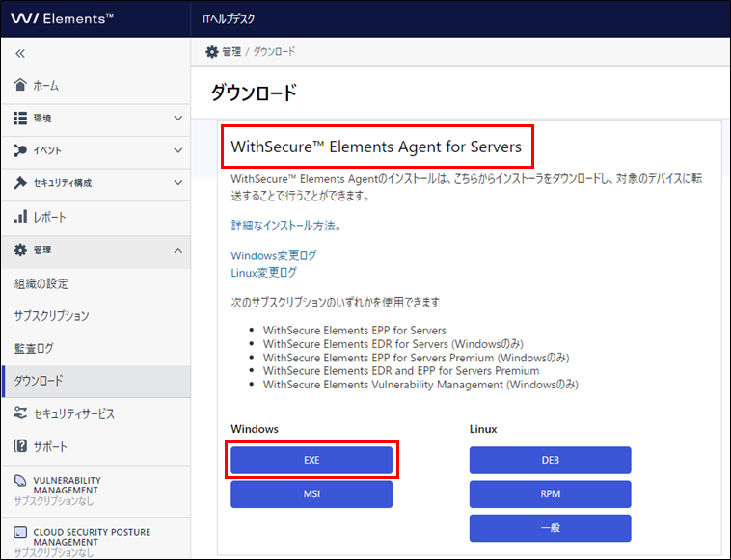Select ダウンロード in the sidebar
The width and height of the screenshot is (731, 560).
95,381
